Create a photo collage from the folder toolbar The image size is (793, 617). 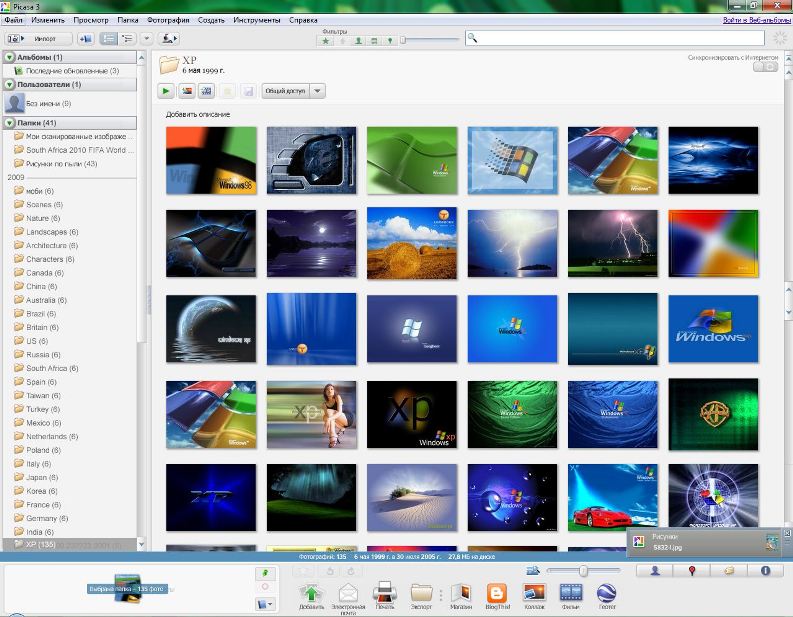coord(185,91)
